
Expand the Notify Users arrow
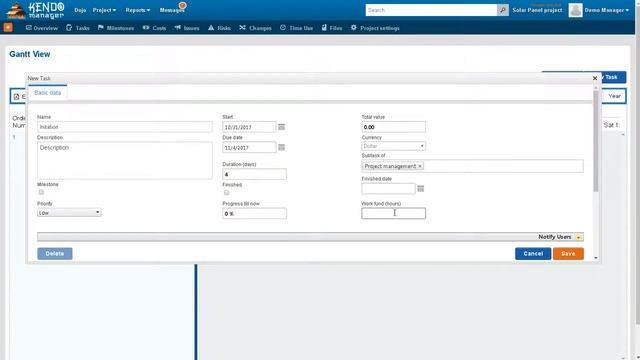(x=578, y=237)
